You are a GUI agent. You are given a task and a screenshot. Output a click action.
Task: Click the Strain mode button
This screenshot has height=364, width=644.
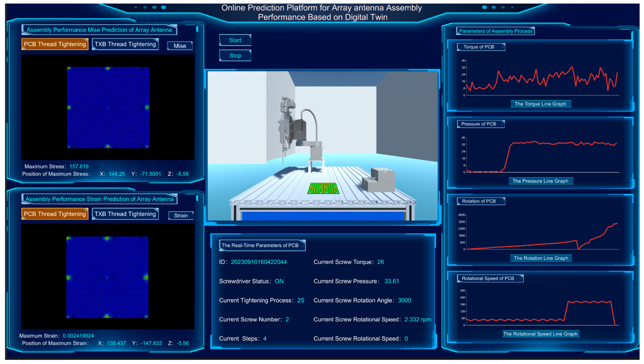pyautogui.click(x=181, y=215)
